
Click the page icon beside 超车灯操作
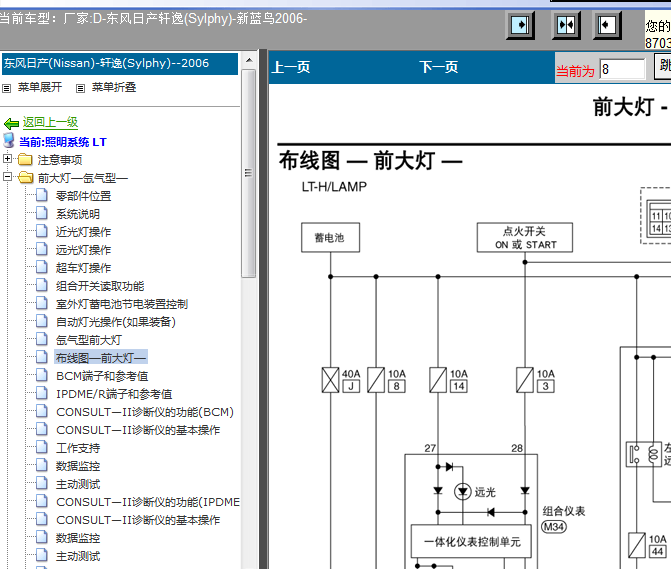coord(42,267)
